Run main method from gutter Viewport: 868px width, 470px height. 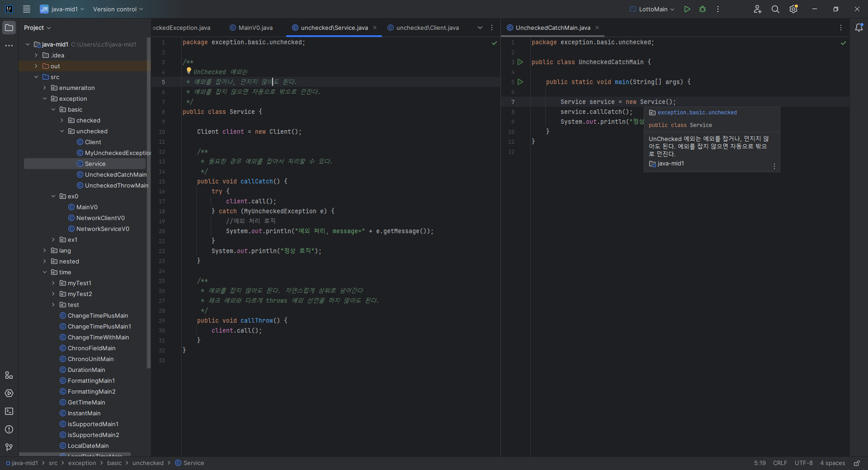click(x=520, y=82)
